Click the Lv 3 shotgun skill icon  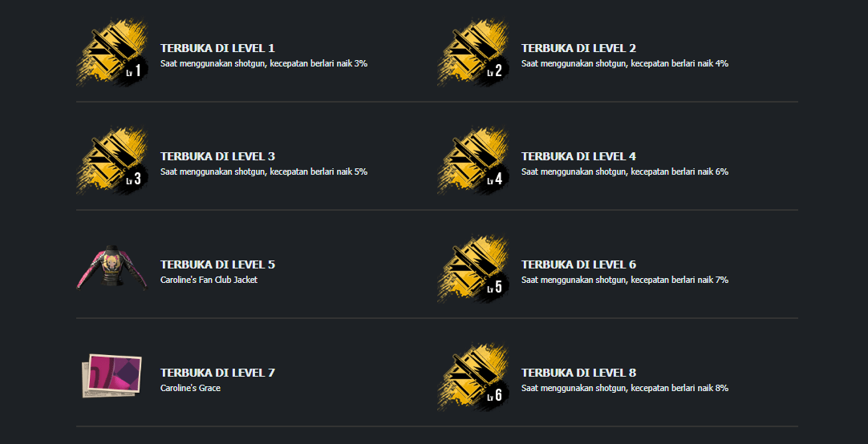click(112, 161)
